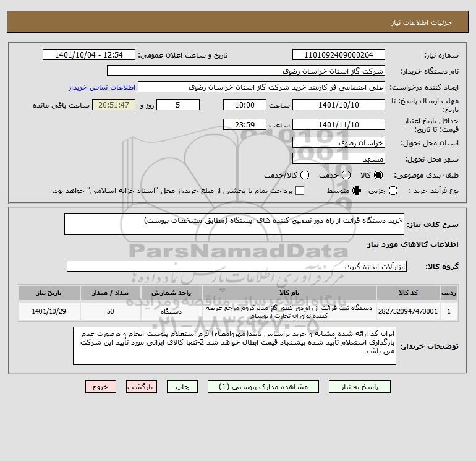The width and height of the screenshot is (476, 461).
Task: Click the واحد شمارش column header
Action: (x=171, y=293)
